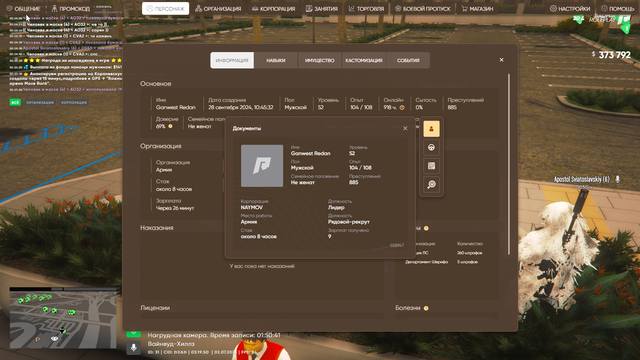Click the top ОРГАНИЗАЦИЯ hierarchy icon
Image resolution: width=640 pixels, height=360 pixels.
tap(198, 9)
